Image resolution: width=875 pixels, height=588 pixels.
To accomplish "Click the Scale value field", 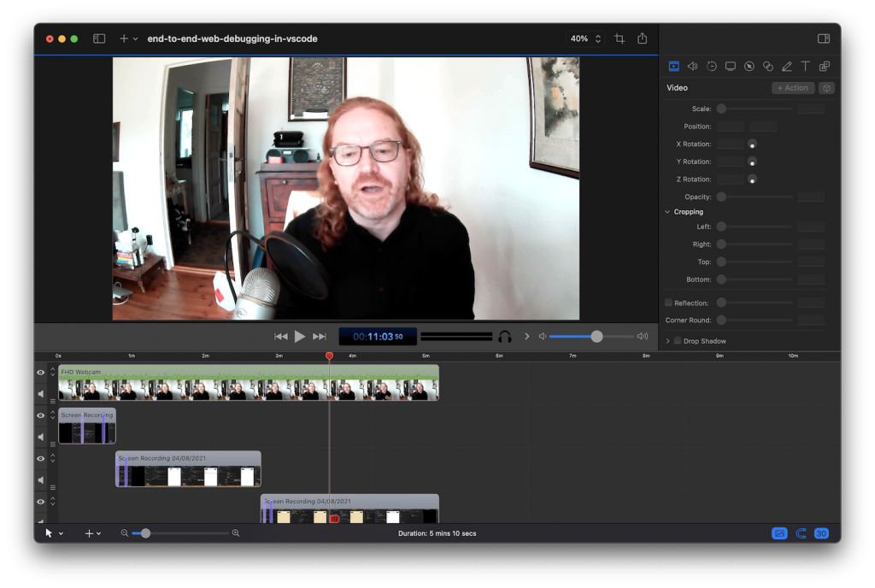I will point(811,109).
